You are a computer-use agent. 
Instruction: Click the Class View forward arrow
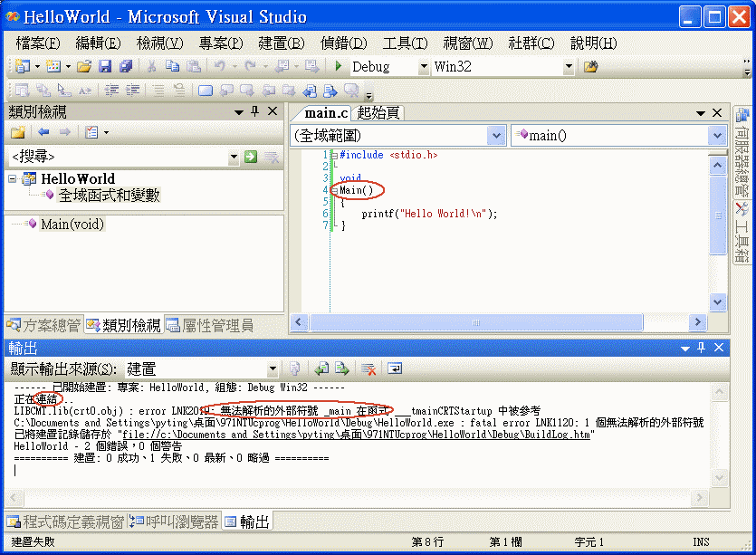[65, 131]
